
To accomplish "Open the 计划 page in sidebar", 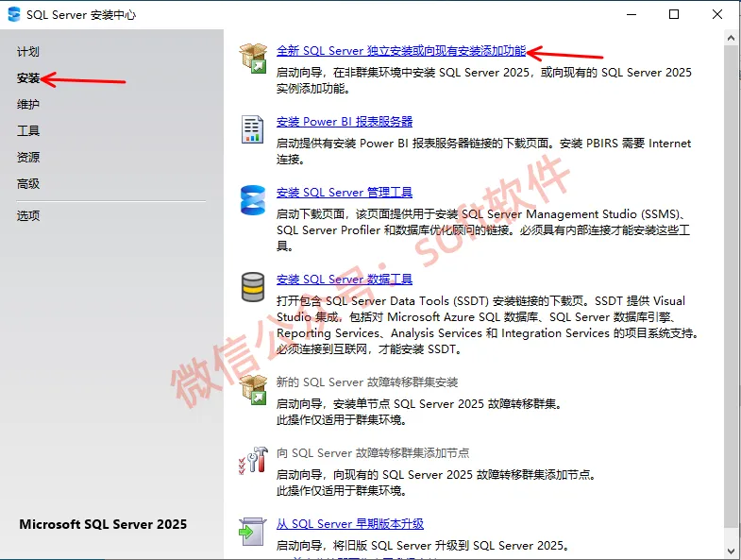I will 28,52.
